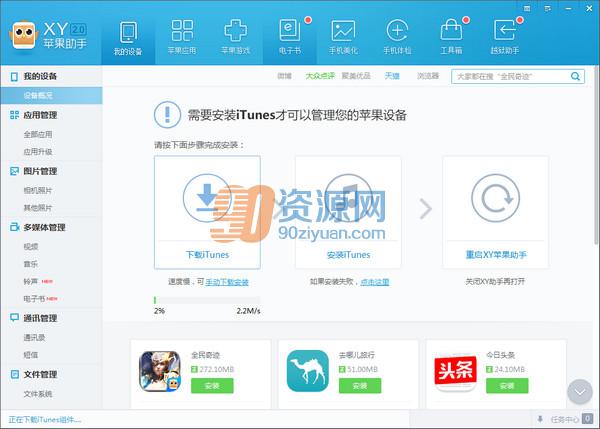Click the 聚美优品 quick link
This screenshot has width=600, height=429.
click(356, 76)
